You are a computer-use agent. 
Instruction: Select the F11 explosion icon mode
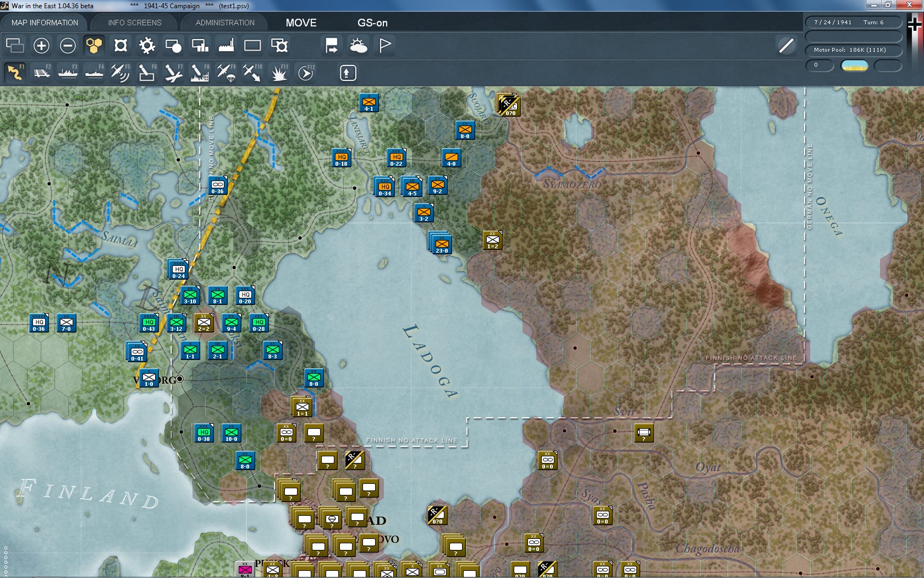click(279, 73)
